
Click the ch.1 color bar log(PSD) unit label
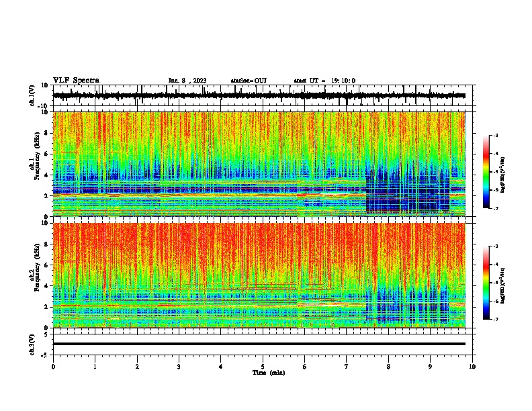tap(503, 175)
